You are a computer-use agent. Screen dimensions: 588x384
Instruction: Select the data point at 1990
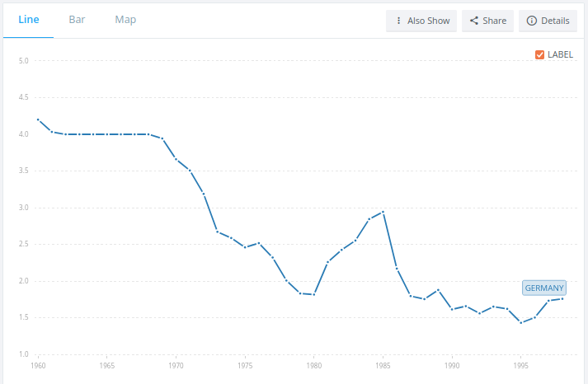pyautogui.click(x=452, y=309)
